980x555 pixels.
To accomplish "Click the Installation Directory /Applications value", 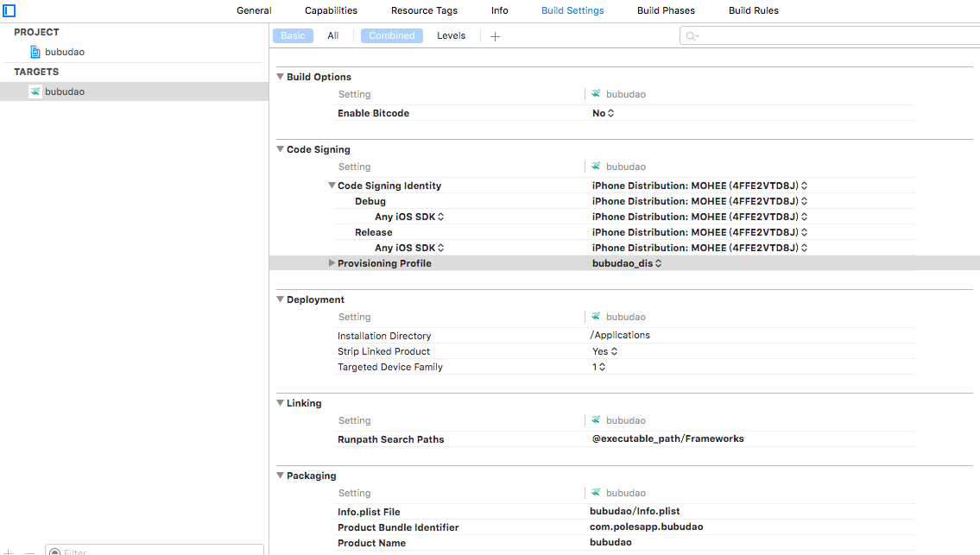I will (620, 335).
